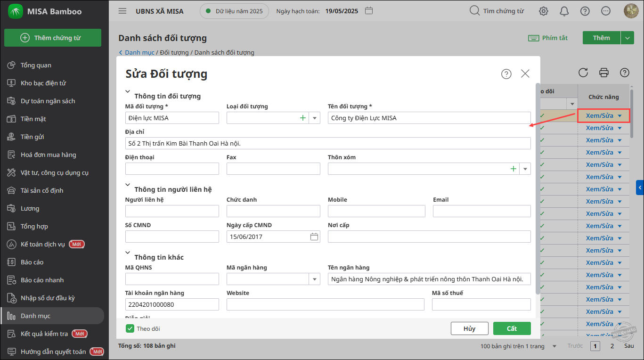The image size is (644, 360).
Task: Click the Dữ liệu năm 2025 pill
Action: (234, 11)
